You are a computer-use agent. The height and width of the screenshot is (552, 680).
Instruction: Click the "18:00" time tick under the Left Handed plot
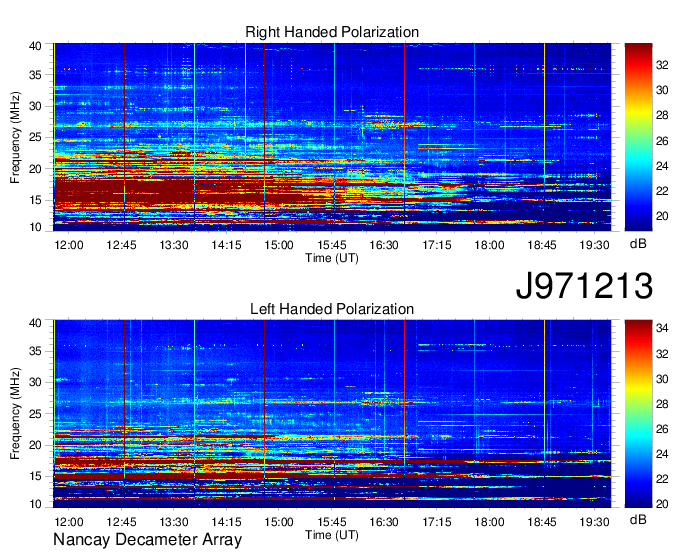(489, 522)
